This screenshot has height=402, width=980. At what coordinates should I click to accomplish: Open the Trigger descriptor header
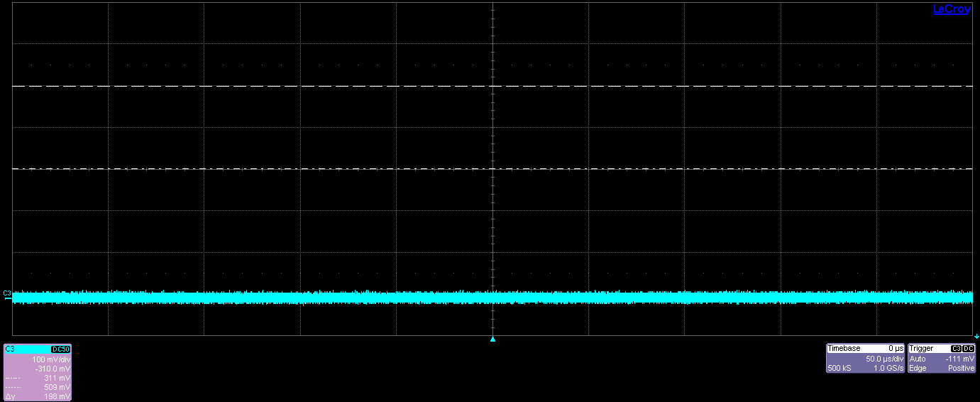point(942,349)
